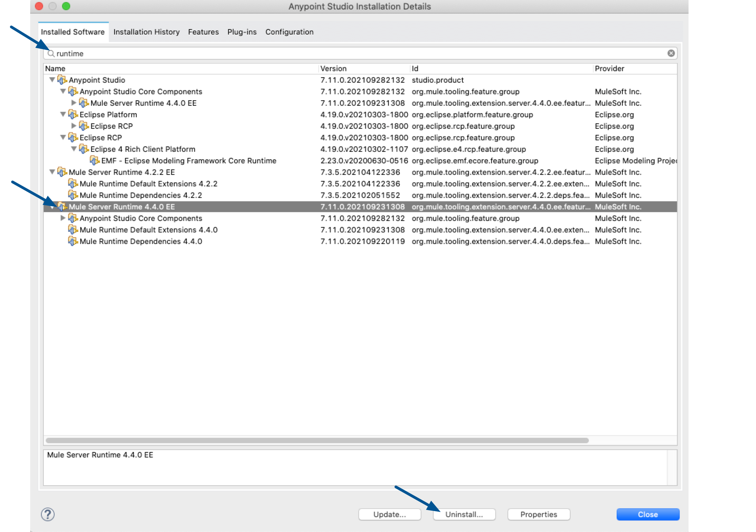Switch to the Installation History tab

146,32
